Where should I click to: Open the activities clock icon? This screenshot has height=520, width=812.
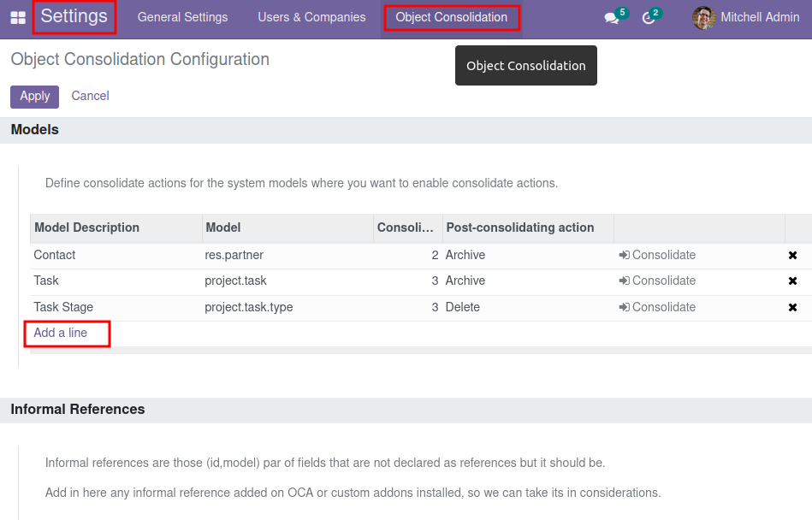point(649,18)
